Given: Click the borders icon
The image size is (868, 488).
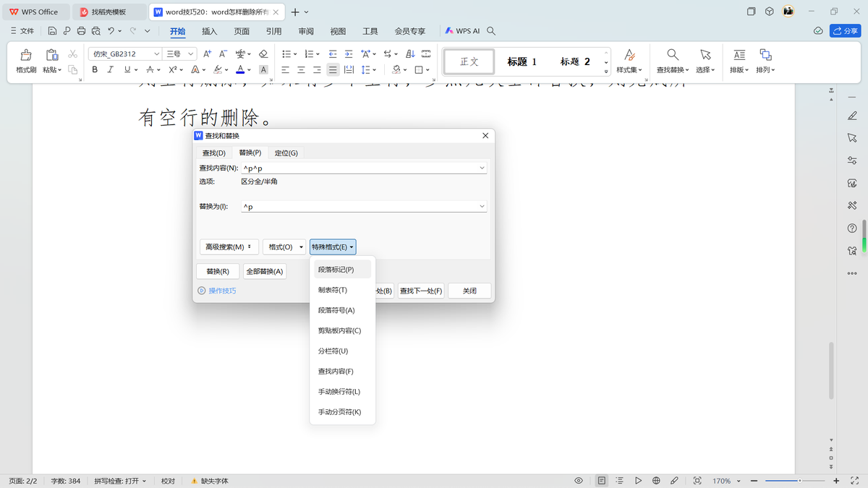Looking at the screenshot, I should click(419, 70).
